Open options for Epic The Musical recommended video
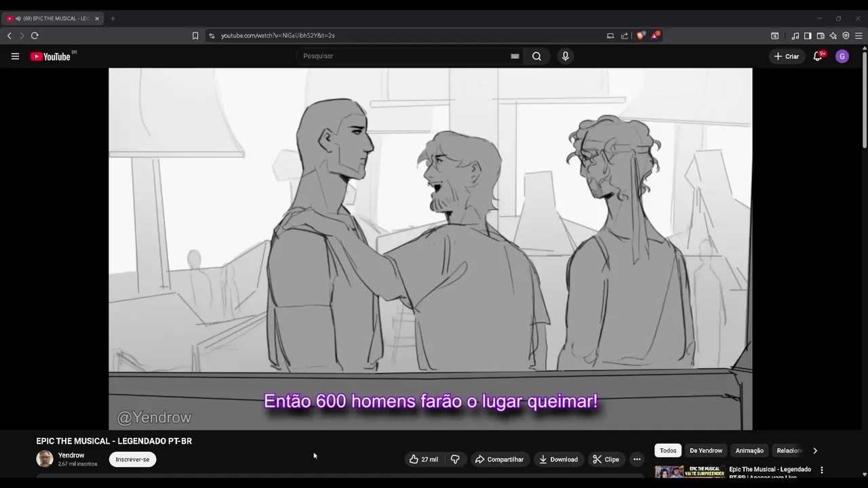Image resolution: width=868 pixels, height=488 pixels. tap(822, 470)
